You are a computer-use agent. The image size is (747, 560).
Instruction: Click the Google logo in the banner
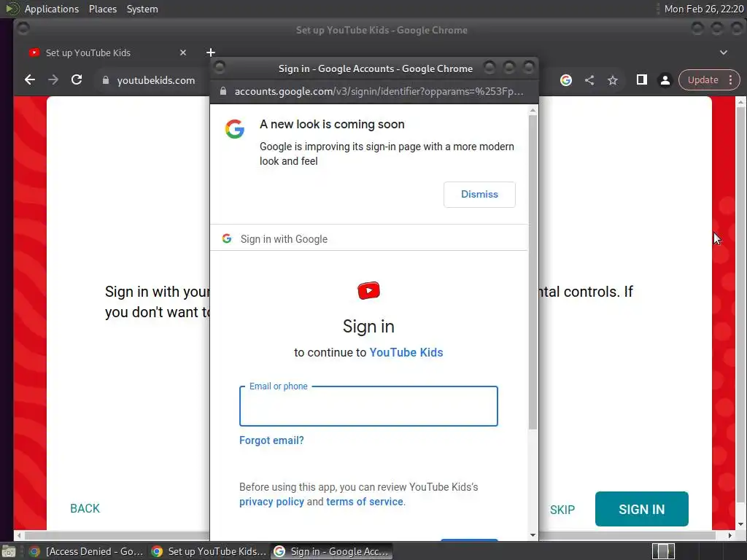click(235, 129)
